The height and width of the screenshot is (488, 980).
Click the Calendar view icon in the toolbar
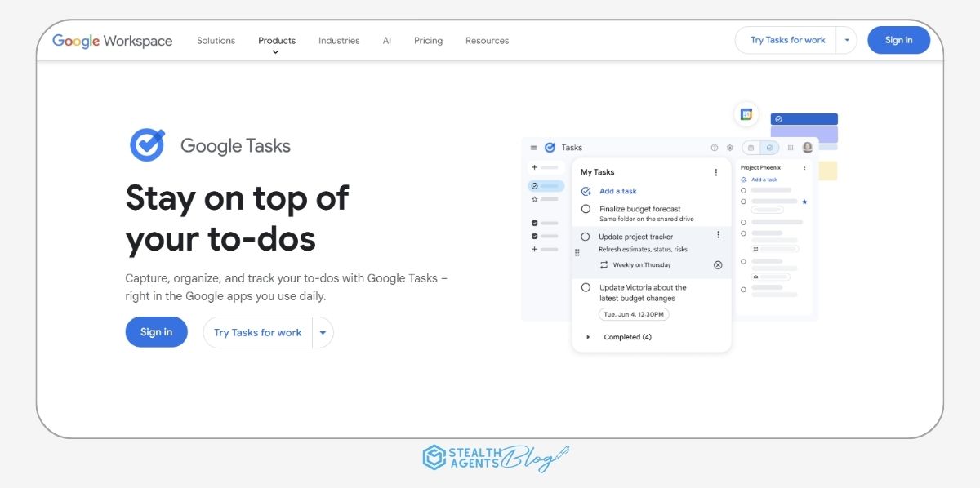pos(752,148)
